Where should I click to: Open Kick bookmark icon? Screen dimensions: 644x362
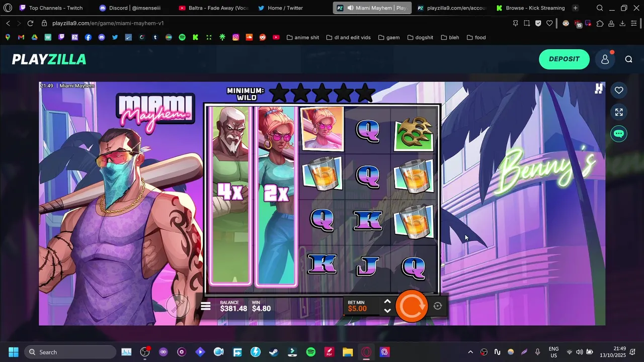click(195, 37)
